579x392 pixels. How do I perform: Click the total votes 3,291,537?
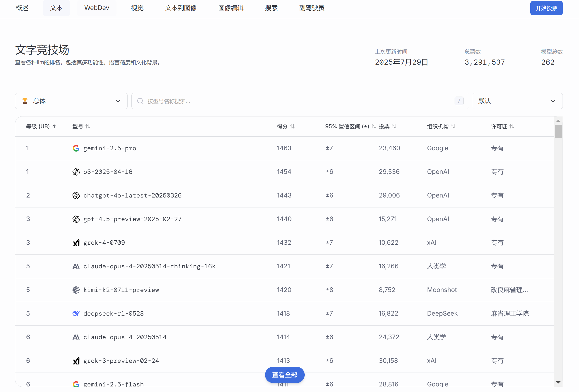[484, 62]
